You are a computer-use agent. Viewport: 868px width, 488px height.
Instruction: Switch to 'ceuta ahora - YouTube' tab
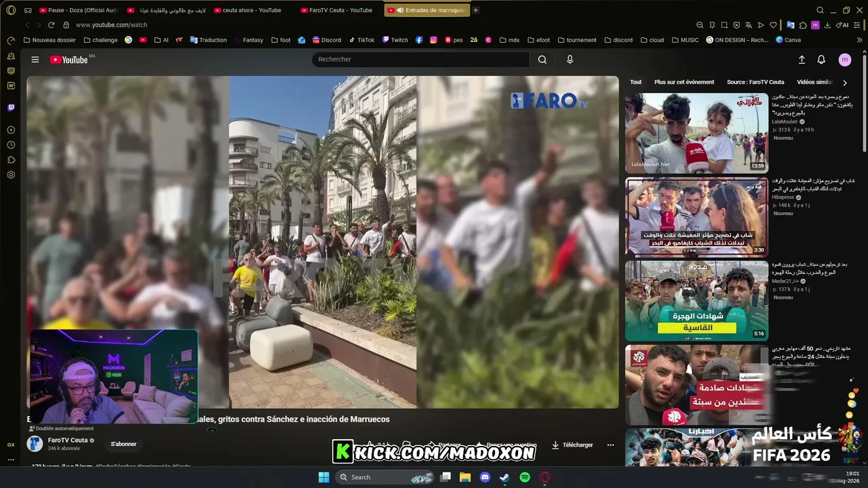point(252,10)
